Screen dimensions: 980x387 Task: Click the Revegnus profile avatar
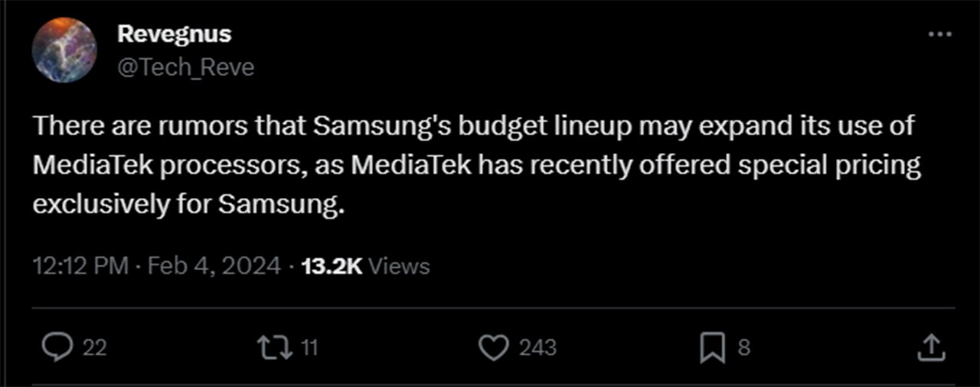coord(64,50)
